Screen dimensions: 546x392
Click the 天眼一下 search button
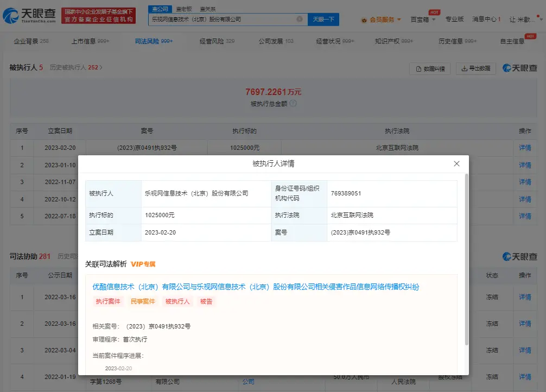(323, 19)
